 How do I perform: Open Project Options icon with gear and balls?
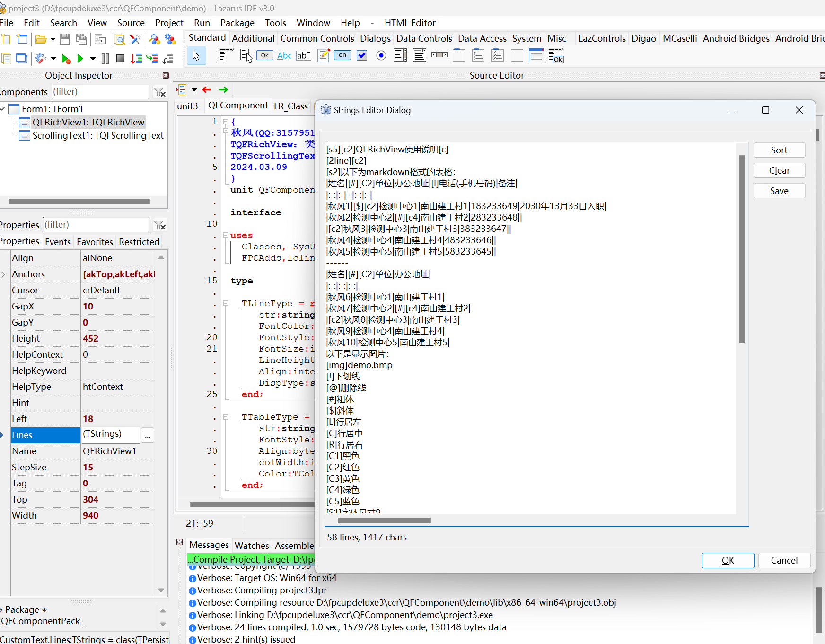170,39
